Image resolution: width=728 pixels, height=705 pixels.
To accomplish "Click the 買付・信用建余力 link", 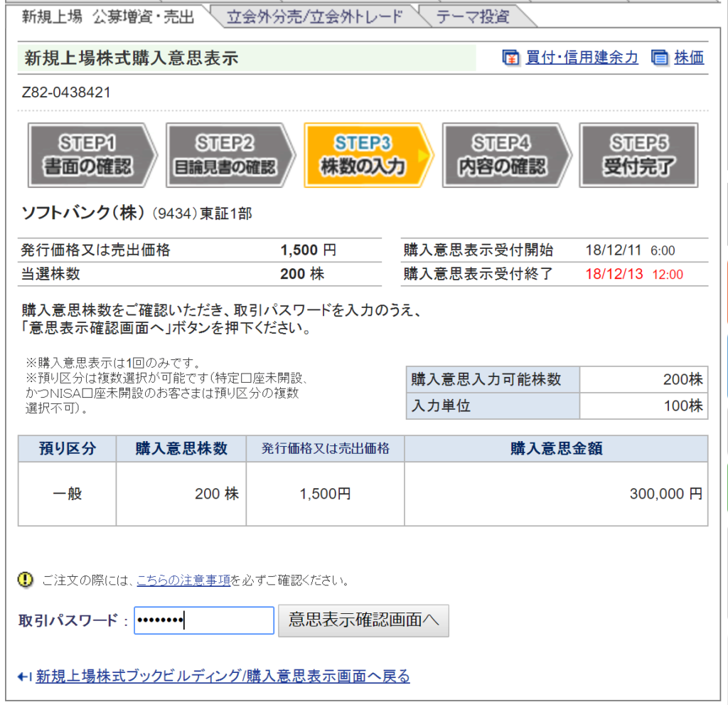I will point(582,57).
